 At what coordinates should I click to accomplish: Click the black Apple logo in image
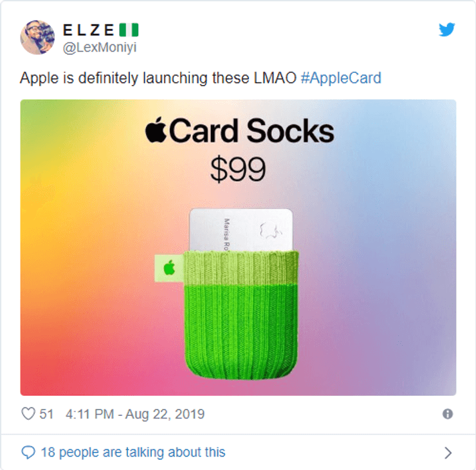(156, 129)
